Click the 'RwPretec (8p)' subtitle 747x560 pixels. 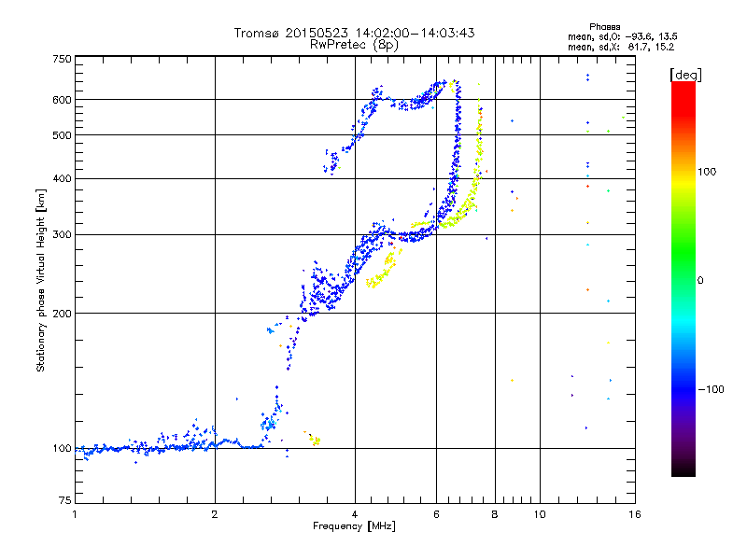click(354, 45)
